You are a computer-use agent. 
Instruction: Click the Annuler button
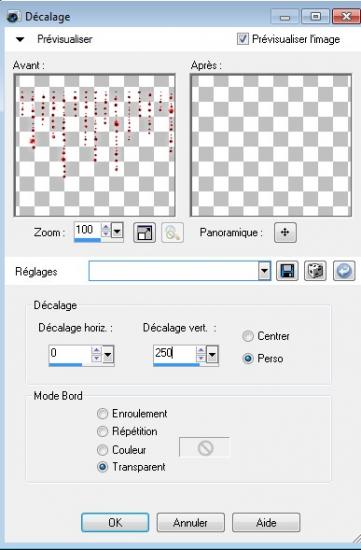pos(190,523)
